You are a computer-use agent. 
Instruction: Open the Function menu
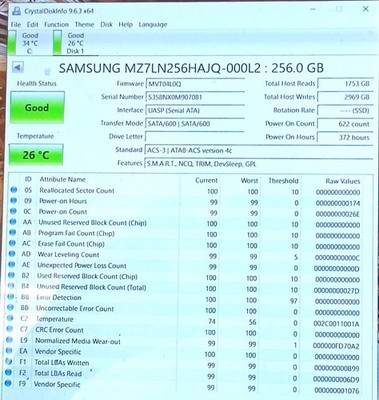point(56,25)
